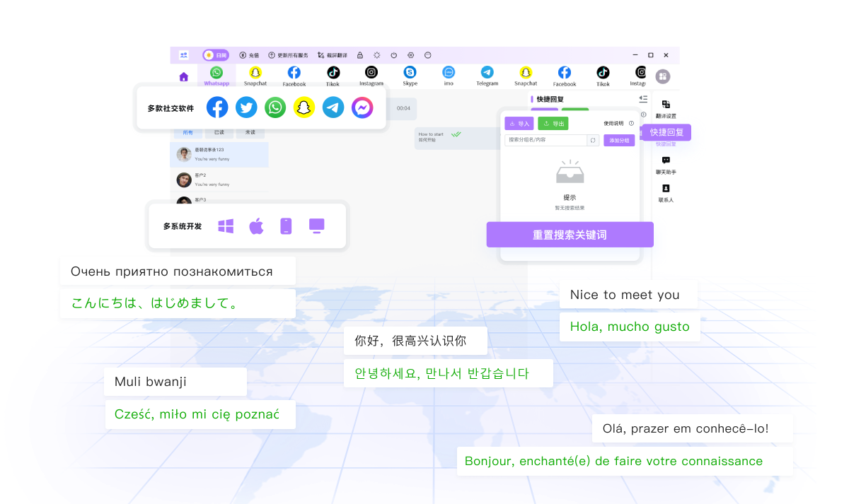Open the fully labeled Instagram tab
Viewport: 849px width, 504px height.
coord(371,76)
